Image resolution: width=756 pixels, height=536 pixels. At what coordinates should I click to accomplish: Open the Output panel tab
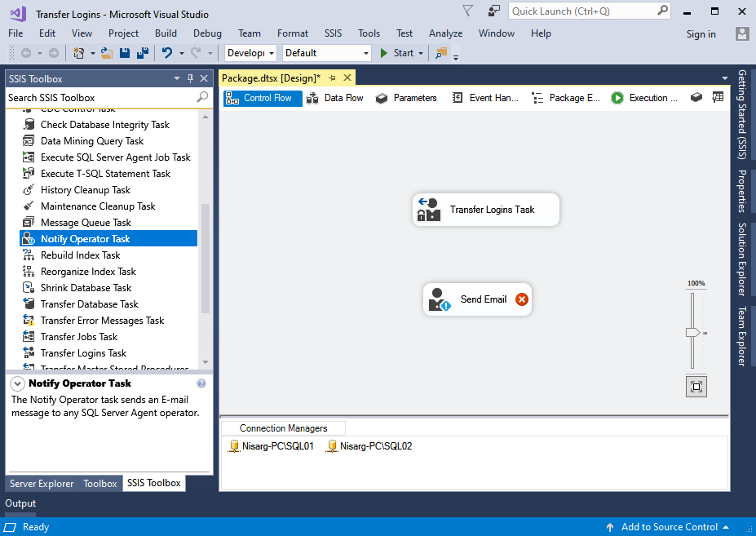(x=20, y=503)
